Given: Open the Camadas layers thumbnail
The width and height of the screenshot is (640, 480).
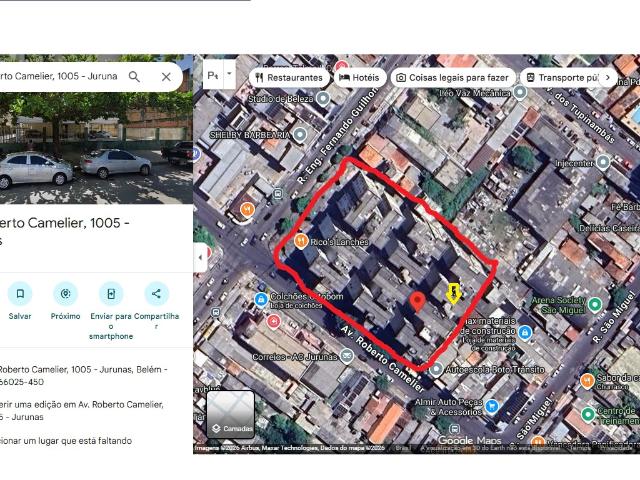Looking at the screenshot, I should point(231,414).
